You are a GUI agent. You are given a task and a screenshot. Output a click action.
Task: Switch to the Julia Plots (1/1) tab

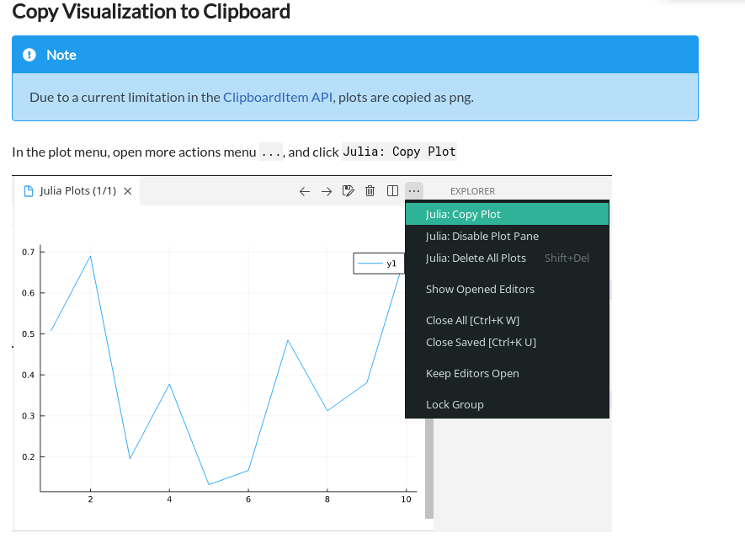[76, 190]
